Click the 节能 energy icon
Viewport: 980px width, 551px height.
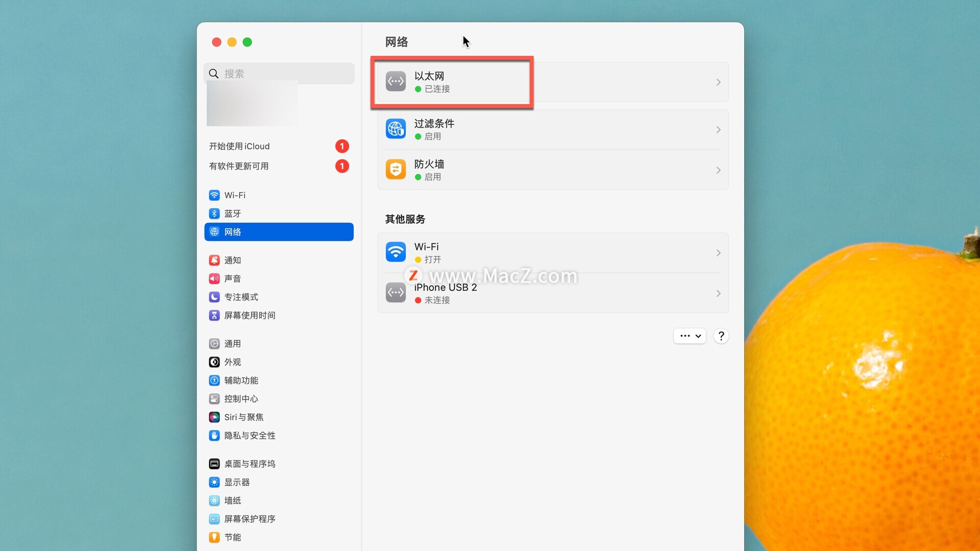(214, 538)
